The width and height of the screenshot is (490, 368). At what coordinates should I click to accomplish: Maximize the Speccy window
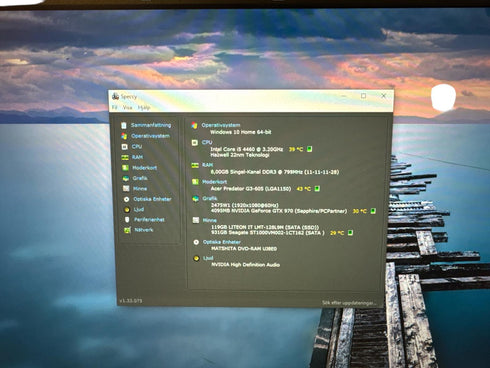(364, 96)
